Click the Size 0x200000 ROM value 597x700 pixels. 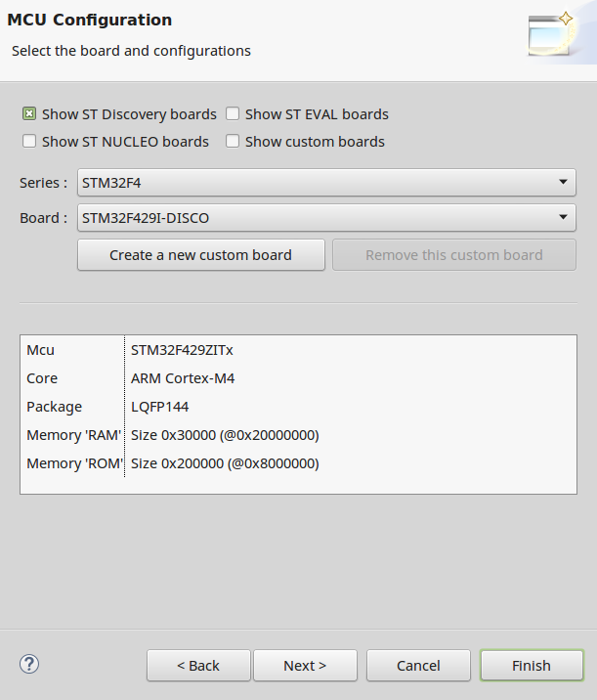pyautogui.click(x=225, y=463)
